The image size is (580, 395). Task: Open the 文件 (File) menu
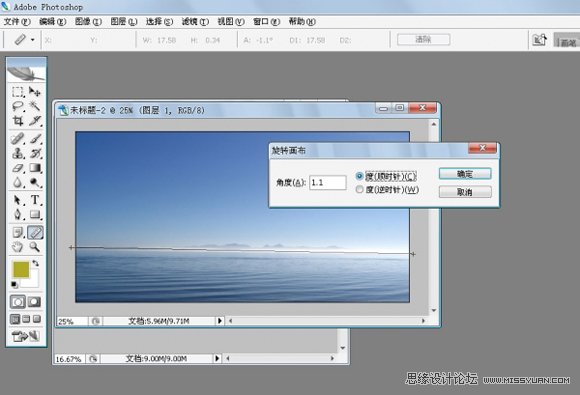pyautogui.click(x=17, y=21)
